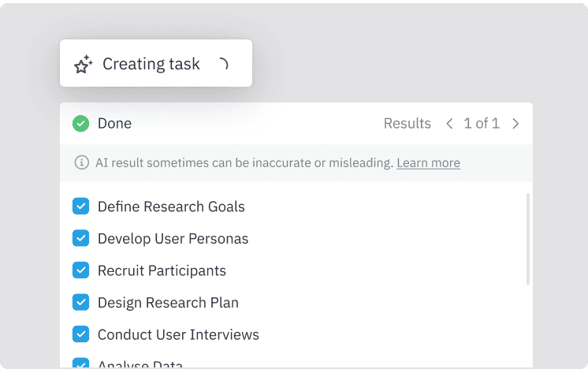Viewport: 588px width, 369px height.
Task: Select the Conduct User Interviews task text
Action: 178,334
